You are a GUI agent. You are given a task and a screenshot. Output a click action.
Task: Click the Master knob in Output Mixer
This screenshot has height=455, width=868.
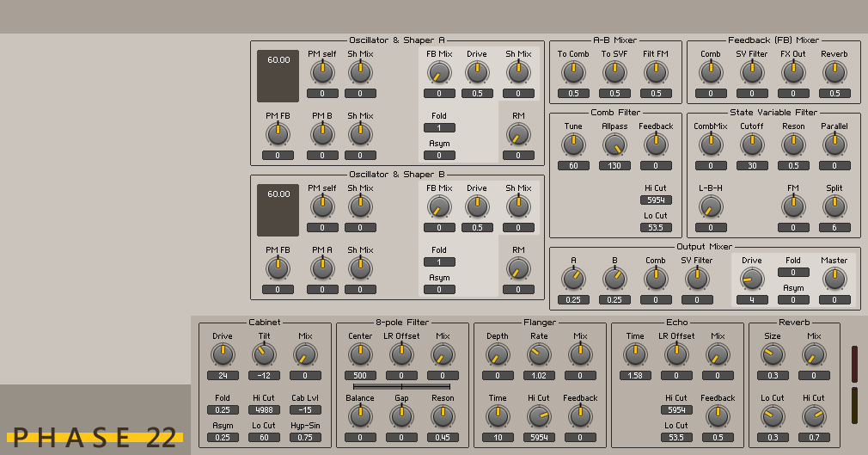834,279
